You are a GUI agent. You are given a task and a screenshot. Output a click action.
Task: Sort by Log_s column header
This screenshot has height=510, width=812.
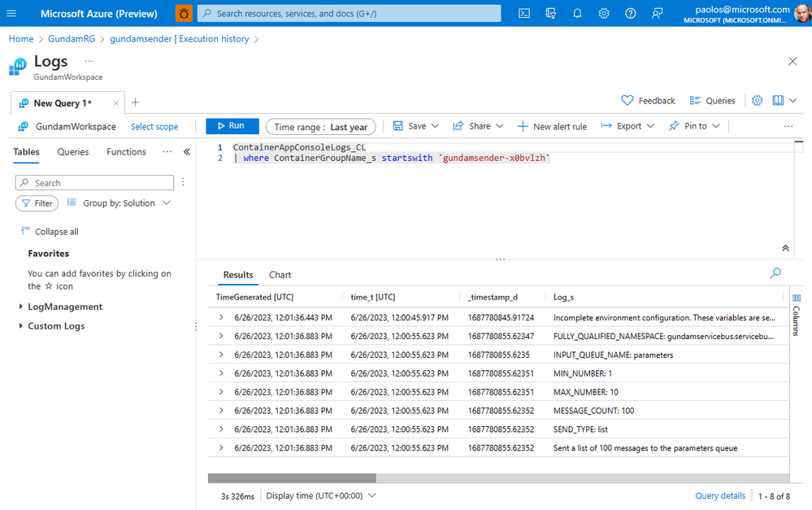pos(563,297)
